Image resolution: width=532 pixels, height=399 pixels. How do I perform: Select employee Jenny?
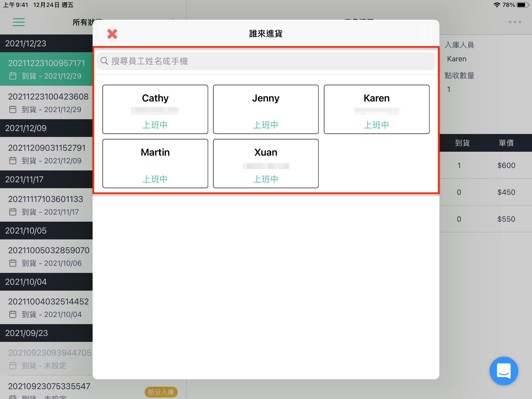[x=266, y=109]
